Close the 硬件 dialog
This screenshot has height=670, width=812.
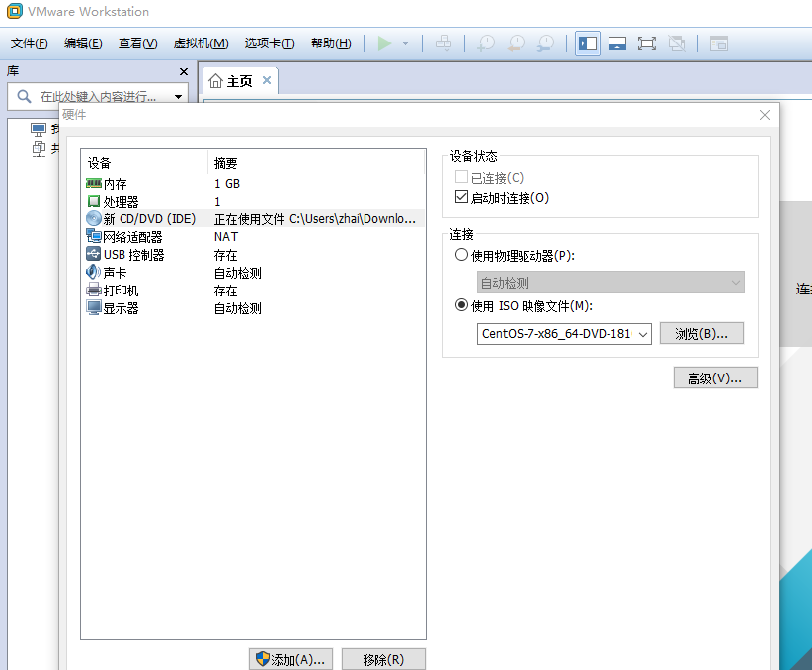pos(764,115)
